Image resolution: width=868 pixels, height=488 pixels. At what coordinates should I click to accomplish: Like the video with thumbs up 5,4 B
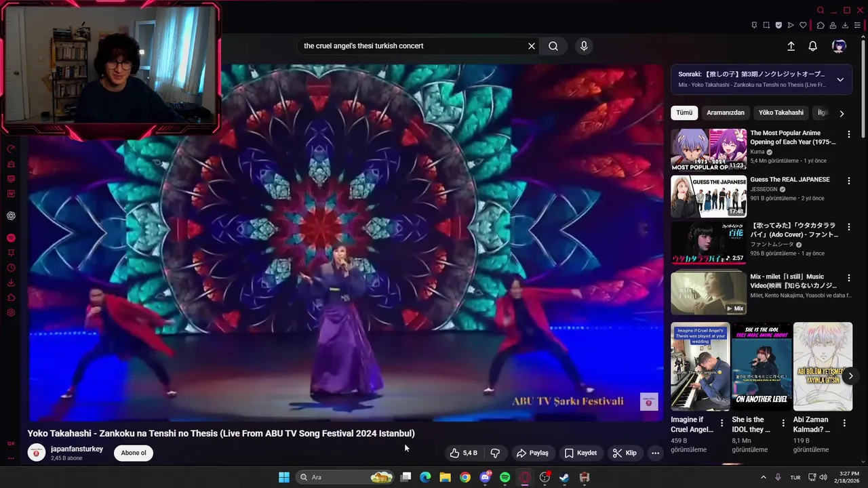coord(464,453)
